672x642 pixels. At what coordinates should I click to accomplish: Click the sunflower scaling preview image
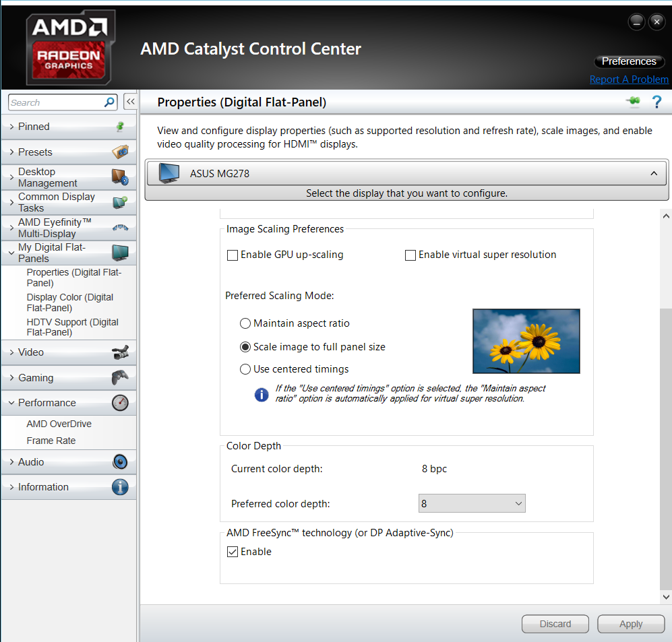point(526,341)
